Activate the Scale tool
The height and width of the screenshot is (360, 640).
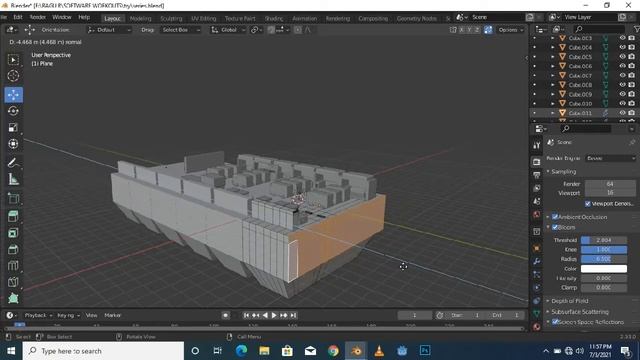point(13,127)
